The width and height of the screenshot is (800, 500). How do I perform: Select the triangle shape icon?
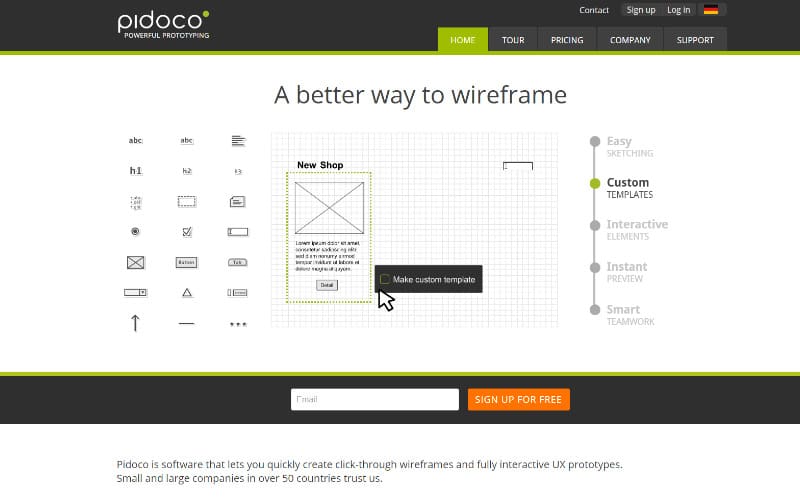pos(186,292)
